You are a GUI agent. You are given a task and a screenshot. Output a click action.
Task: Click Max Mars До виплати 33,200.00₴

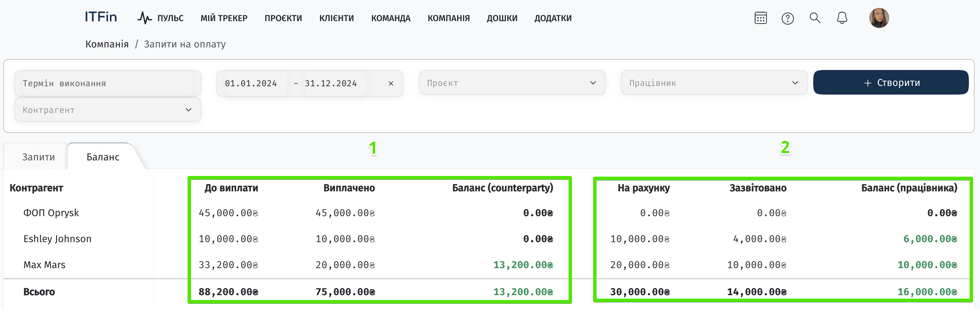(x=228, y=265)
